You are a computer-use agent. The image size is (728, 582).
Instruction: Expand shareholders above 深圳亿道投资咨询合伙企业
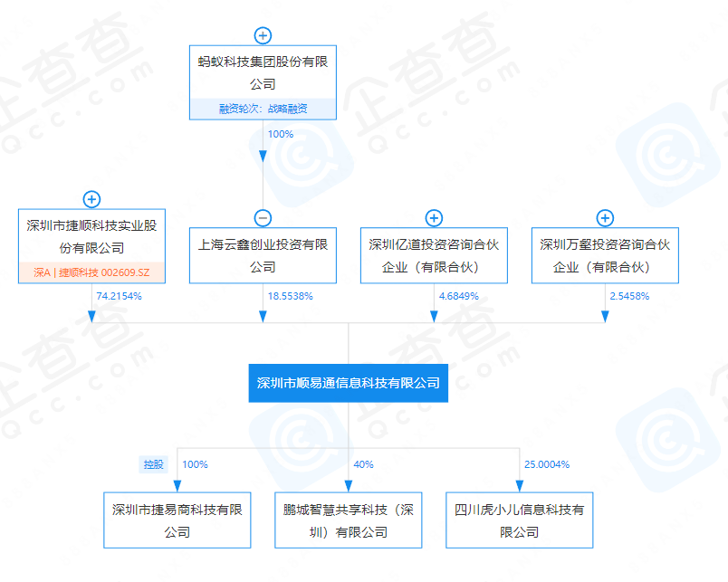coord(434,218)
